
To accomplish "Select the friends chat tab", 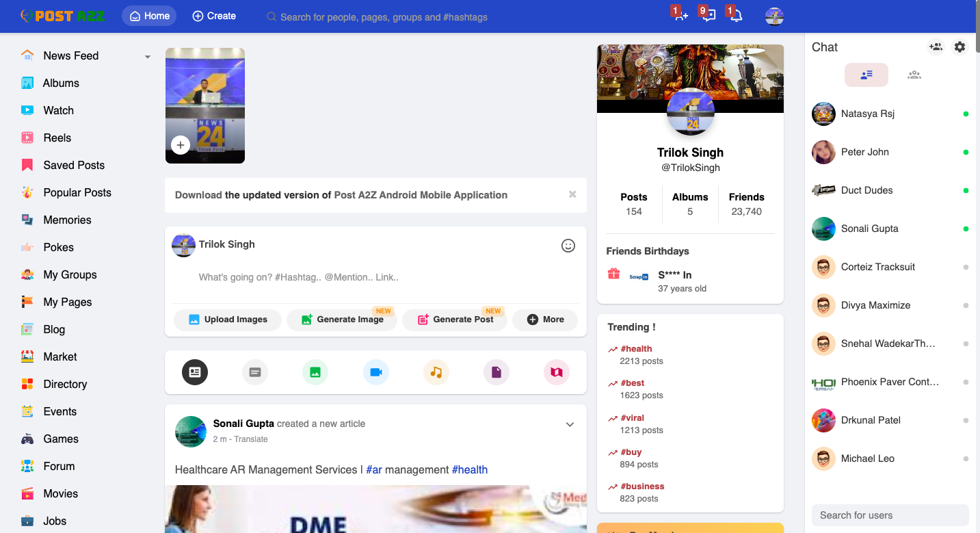I will point(866,75).
